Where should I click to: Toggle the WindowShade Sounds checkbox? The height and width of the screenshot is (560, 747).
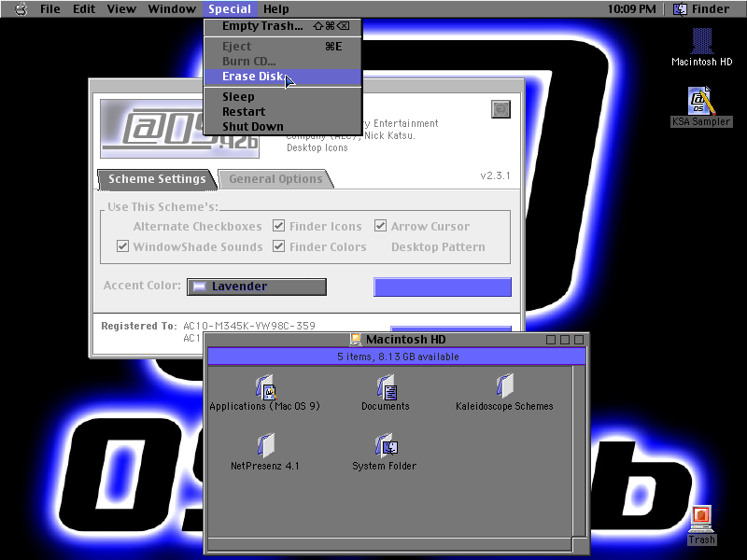tap(122, 246)
